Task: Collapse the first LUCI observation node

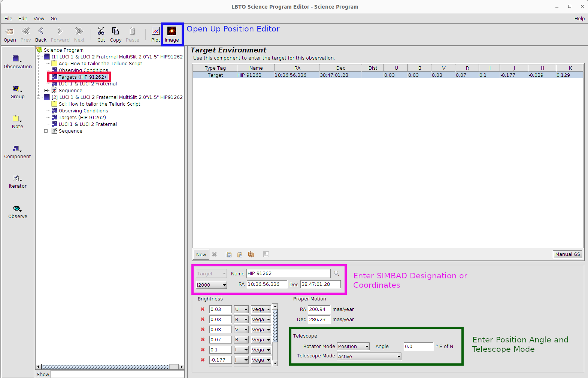Action: (39, 57)
